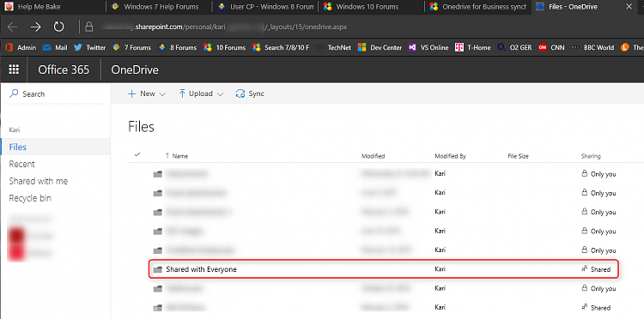Screen dimensions: 644x319
Task: Open the 7 Forums bookmark
Action: [x=131, y=47]
